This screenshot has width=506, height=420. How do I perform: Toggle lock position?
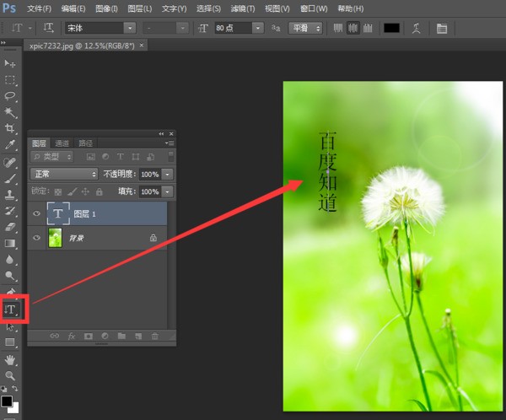tap(85, 191)
